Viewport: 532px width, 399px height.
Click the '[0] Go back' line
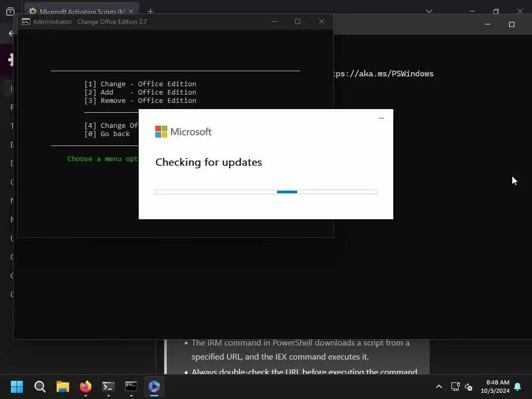point(107,134)
